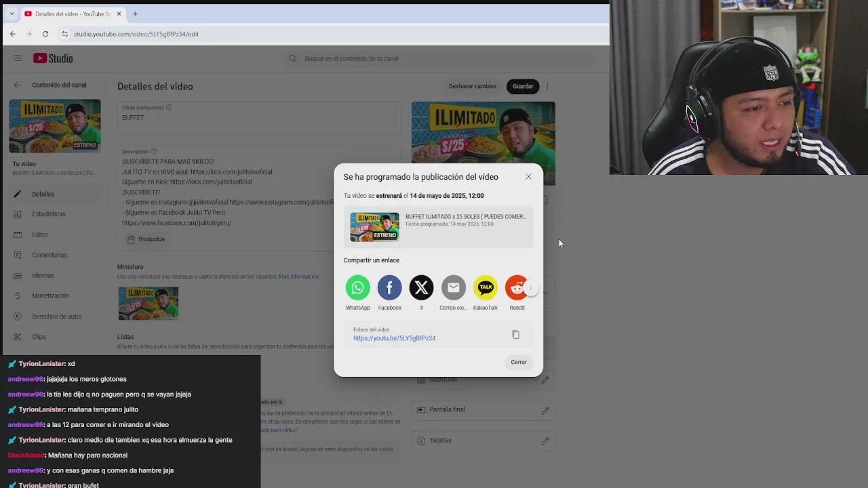Post the video to Reddit
Image resolution: width=868 pixels, height=488 pixels.
pos(517,287)
